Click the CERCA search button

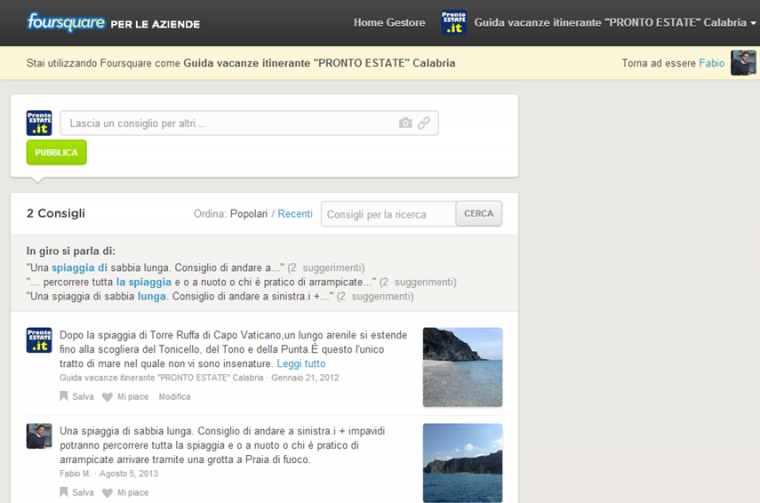click(479, 214)
